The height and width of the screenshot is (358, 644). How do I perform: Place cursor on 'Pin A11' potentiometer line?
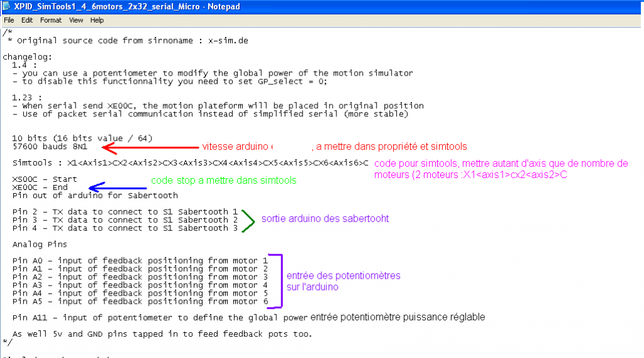160,318
